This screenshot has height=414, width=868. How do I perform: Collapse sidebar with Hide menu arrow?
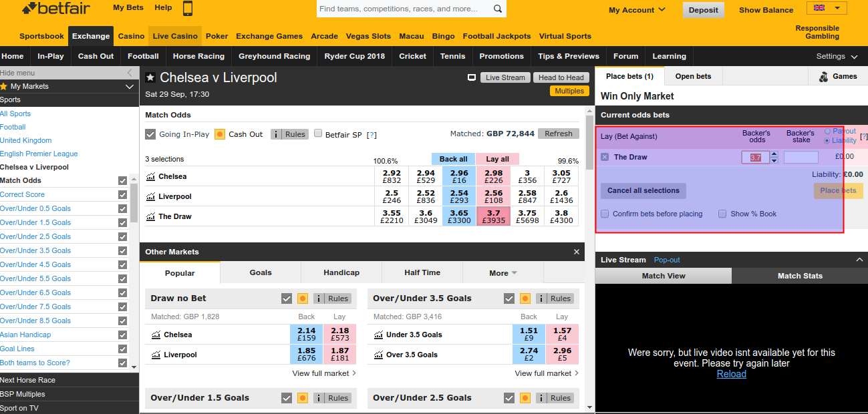(x=130, y=73)
